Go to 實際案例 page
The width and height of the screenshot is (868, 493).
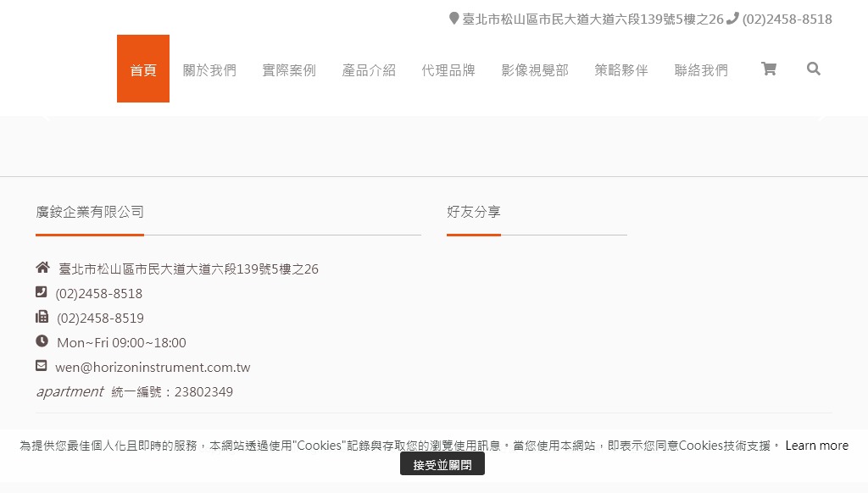point(289,70)
